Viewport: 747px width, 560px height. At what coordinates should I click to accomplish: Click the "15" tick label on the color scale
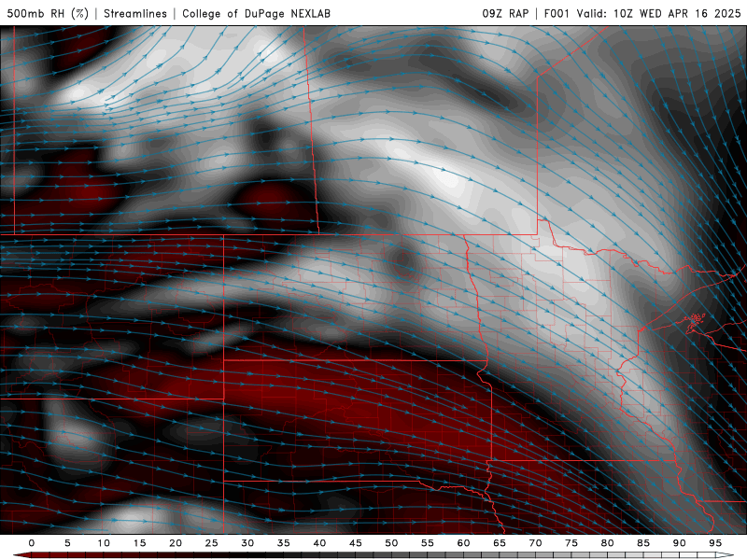coord(139,543)
